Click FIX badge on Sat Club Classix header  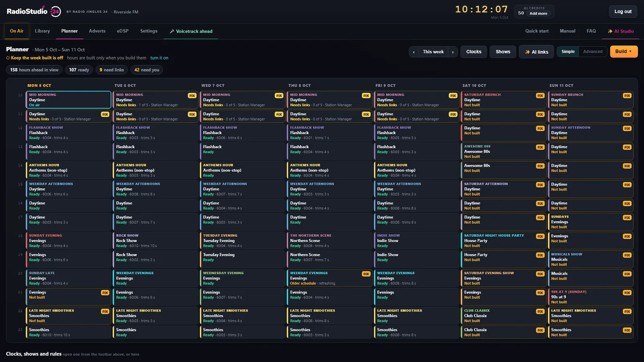(540, 311)
